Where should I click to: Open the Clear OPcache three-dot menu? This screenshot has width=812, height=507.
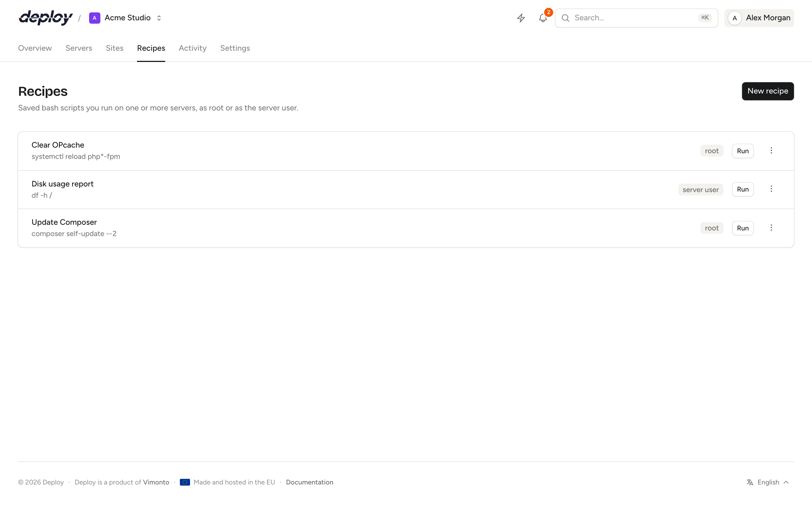pos(771,151)
